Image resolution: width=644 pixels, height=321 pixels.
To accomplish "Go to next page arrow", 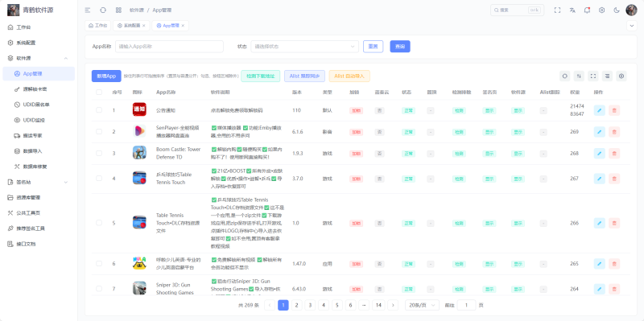I will [393, 305].
